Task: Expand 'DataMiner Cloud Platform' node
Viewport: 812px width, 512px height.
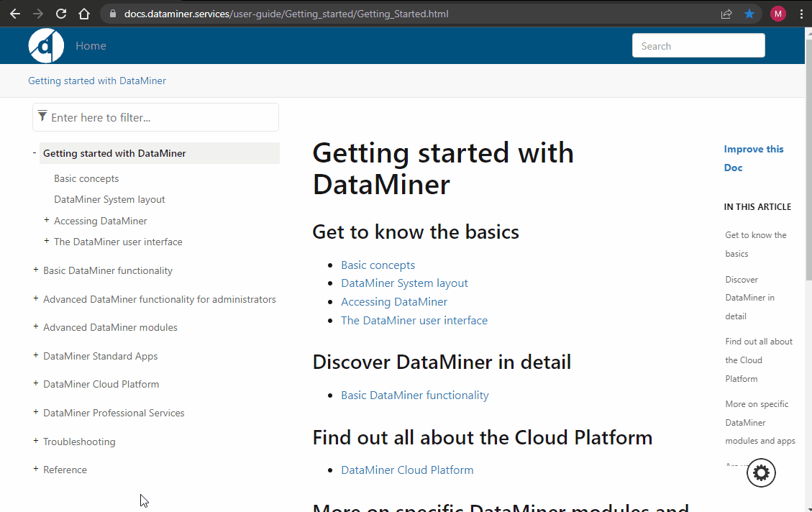Action: pos(36,383)
